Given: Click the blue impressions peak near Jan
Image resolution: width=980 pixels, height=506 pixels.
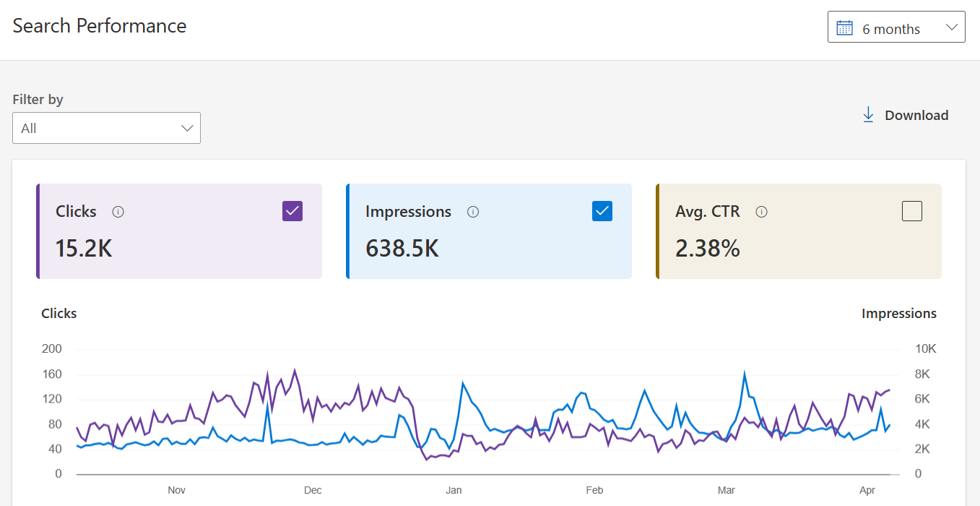Looking at the screenshot, I should 463,384.
